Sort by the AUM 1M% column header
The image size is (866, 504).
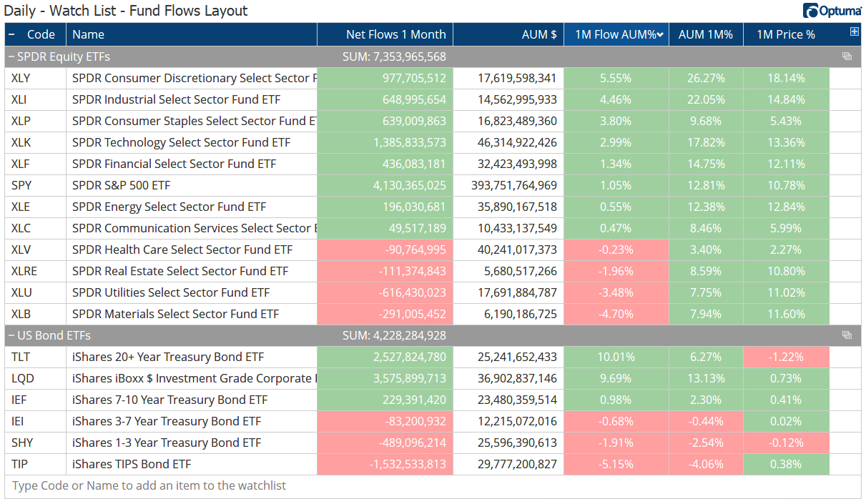pos(706,34)
